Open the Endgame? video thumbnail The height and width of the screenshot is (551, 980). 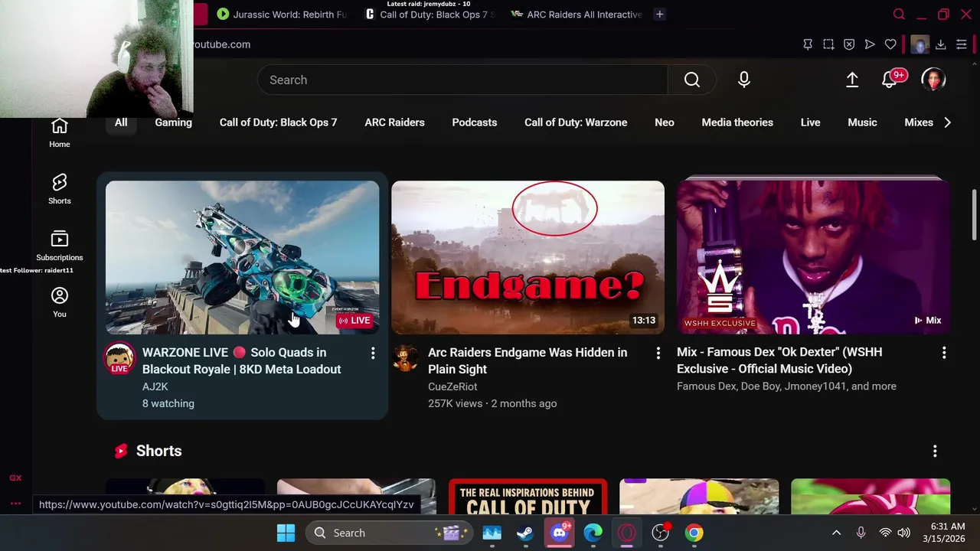528,257
